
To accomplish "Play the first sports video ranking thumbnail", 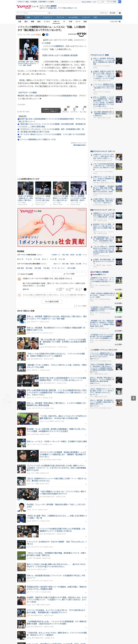I will tap(119, 216).
